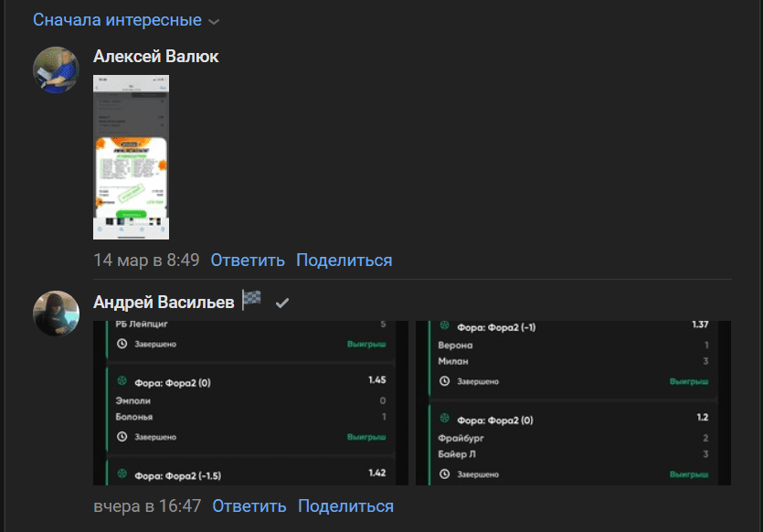This screenshot has width=763, height=532.
Task: Click the clock icon in the Фрайбург bet row
Action: tap(441, 474)
